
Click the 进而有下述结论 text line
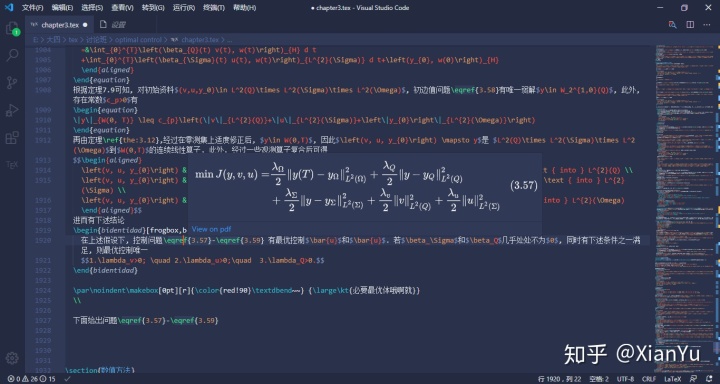pos(98,220)
